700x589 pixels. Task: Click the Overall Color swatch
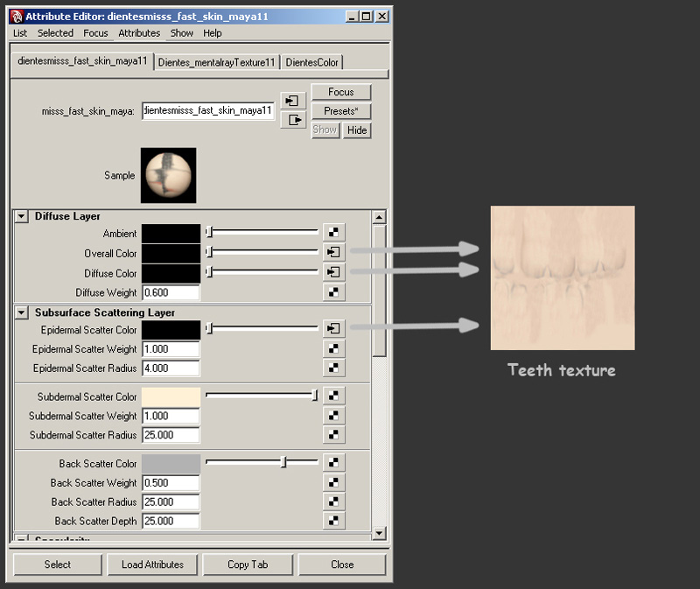tap(171, 253)
